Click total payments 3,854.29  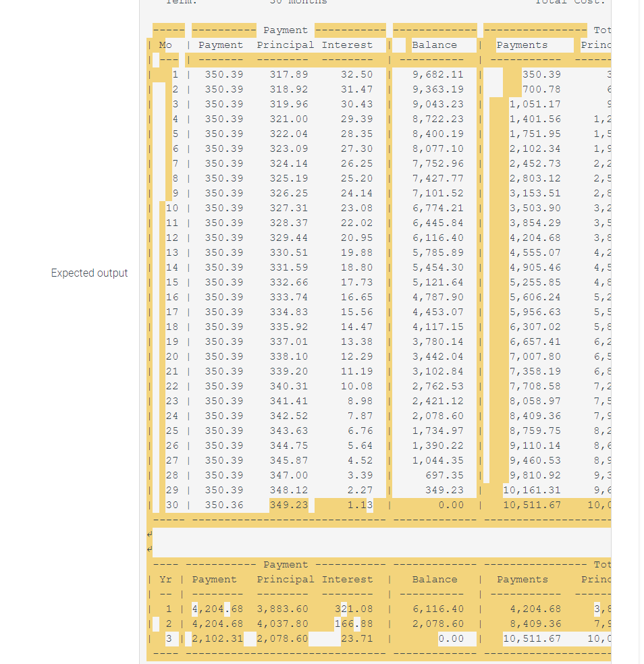pyautogui.click(x=535, y=223)
